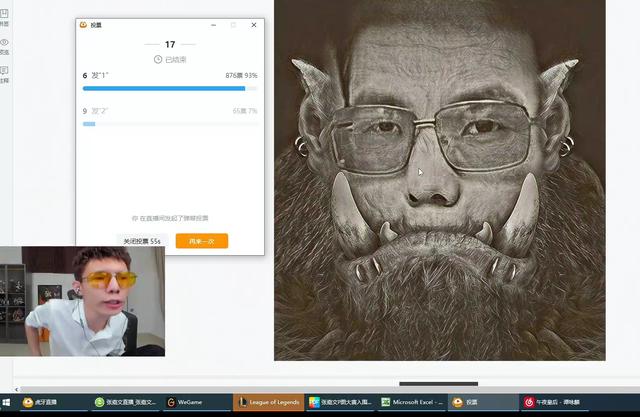The height and width of the screenshot is (417, 640).
Task: Close the 投票 dialog window
Action: pos(254,25)
